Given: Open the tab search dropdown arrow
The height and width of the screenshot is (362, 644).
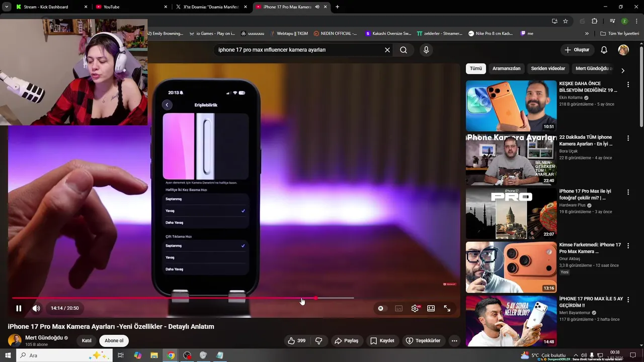Looking at the screenshot, I should (7, 7).
